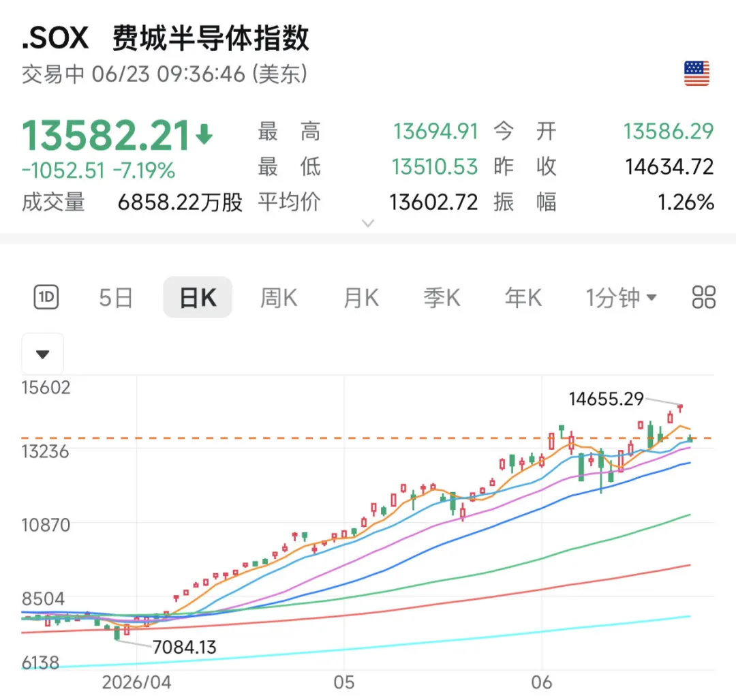Tap the 昨收 value 14634.72
The height and width of the screenshot is (700, 736).
(669, 167)
